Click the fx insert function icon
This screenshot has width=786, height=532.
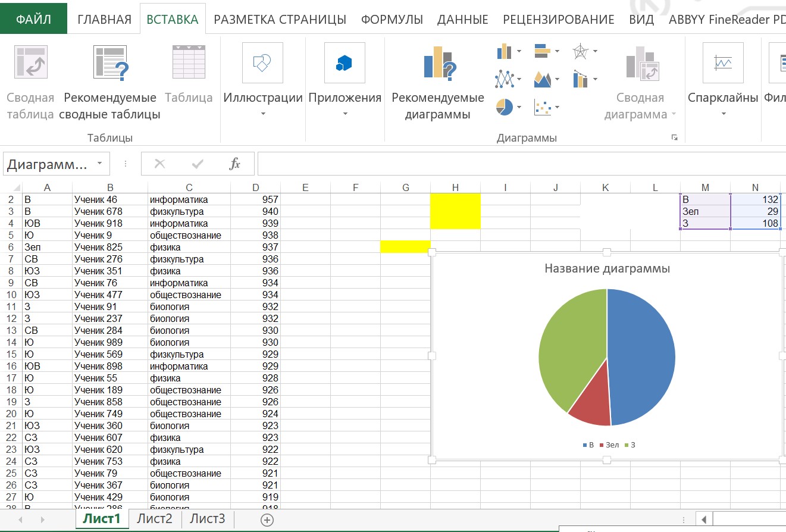(235, 164)
